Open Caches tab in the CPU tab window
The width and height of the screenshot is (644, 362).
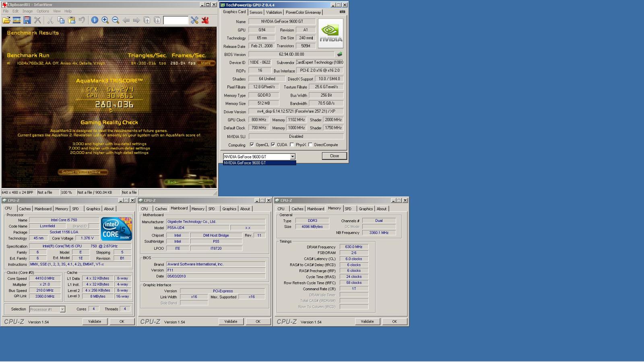[x=25, y=209]
